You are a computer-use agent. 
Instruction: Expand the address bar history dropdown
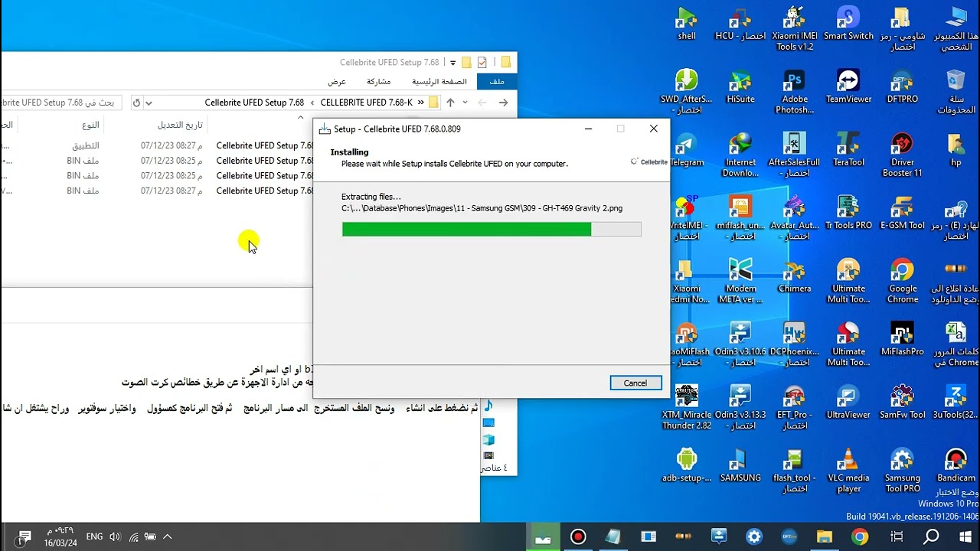coord(149,103)
